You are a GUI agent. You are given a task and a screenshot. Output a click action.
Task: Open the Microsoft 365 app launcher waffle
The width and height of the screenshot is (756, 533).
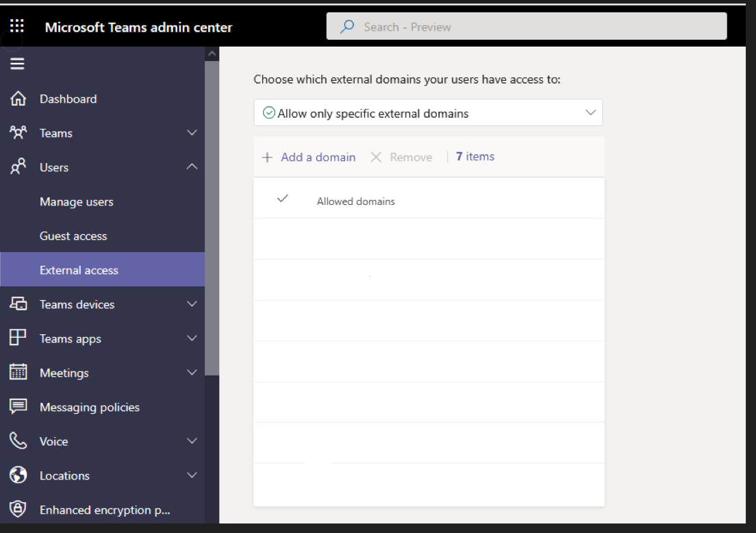16,25
